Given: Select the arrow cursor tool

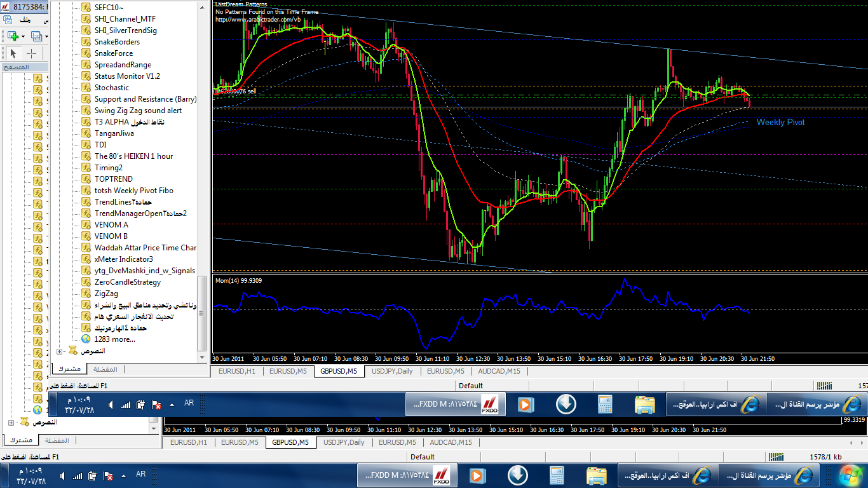Looking at the screenshot, I should (x=13, y=53).
